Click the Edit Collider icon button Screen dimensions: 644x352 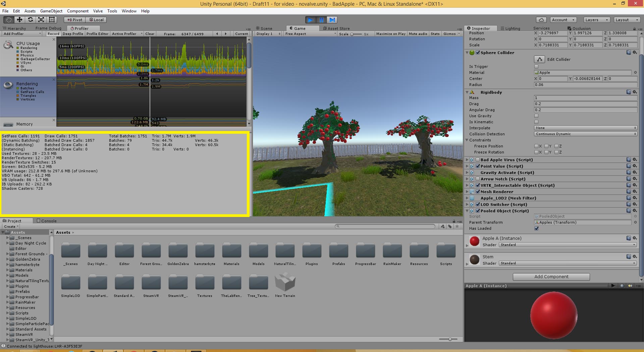pos(539,59)
